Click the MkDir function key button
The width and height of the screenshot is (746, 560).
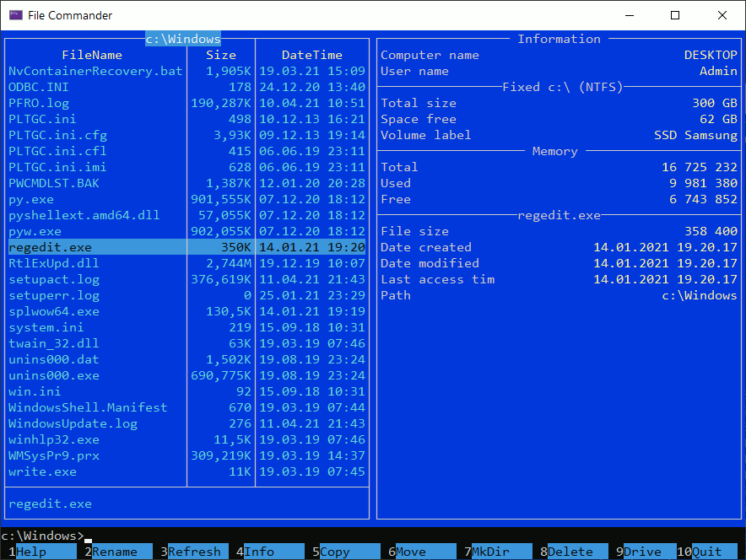coord(498,552)
